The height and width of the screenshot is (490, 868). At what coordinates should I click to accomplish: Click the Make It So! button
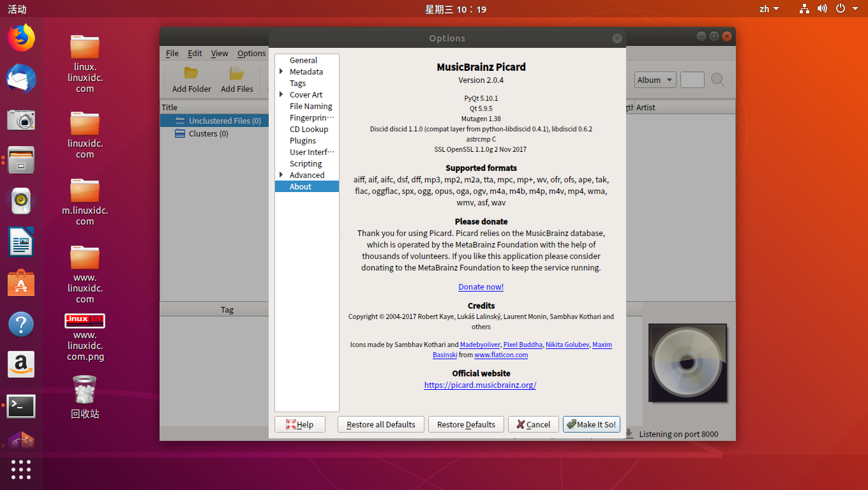tap(592, 424)
